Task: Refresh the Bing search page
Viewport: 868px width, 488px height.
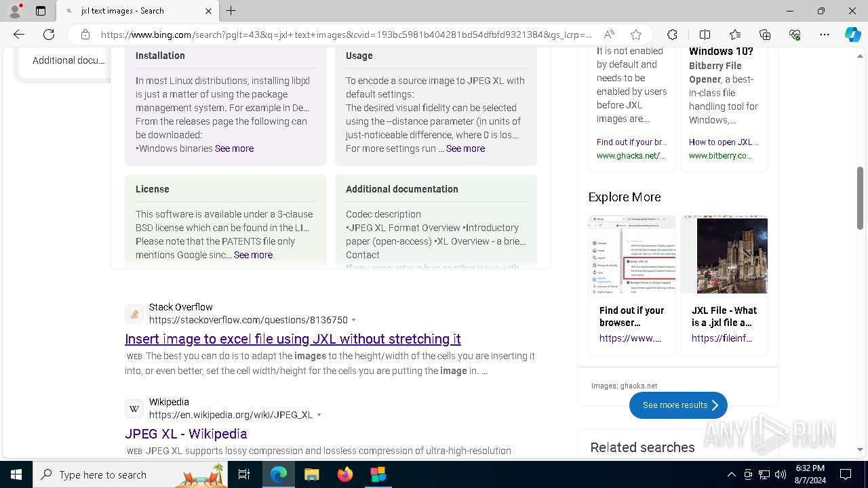Action: tap(49, 35)
